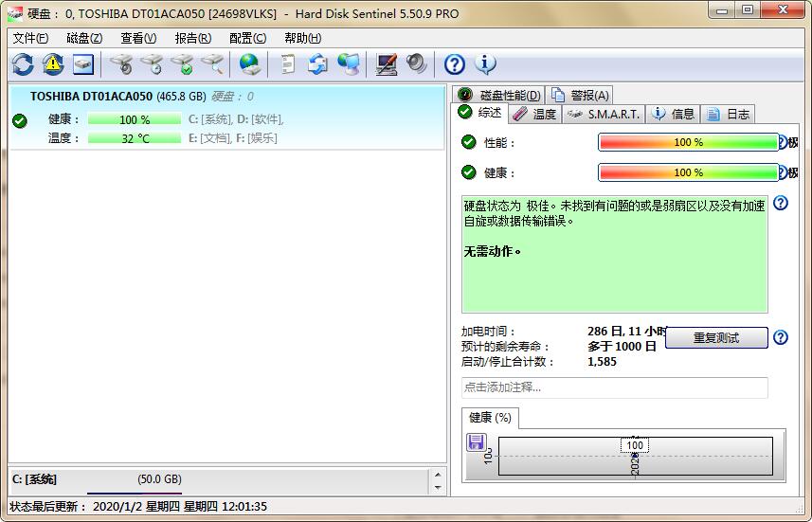The image size is (812, 522).
Task: Click the green status text box
Action: tap(615, 254)
